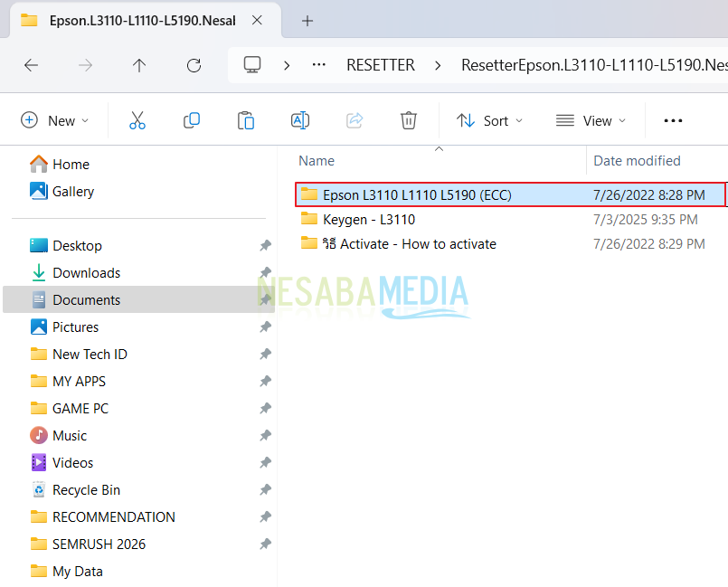Click the Paste clipboard icon
This screenshot has width=728, height=587.
coord(245,120)
